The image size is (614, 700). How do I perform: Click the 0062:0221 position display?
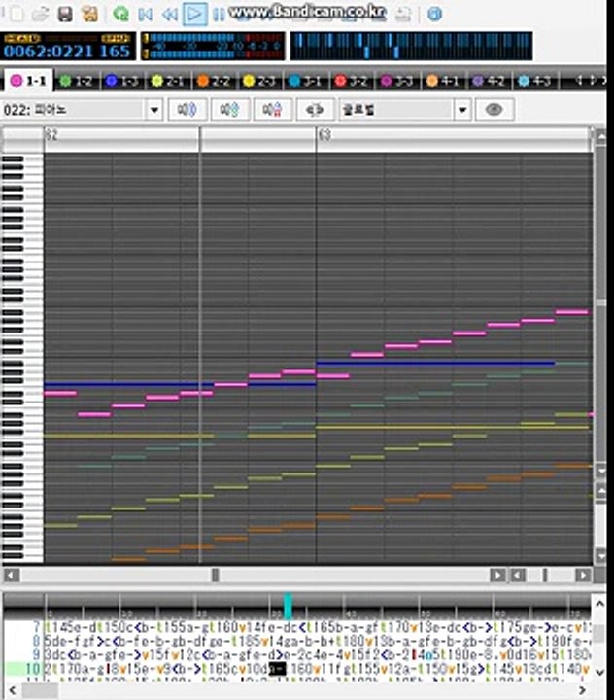coord(49,52)
